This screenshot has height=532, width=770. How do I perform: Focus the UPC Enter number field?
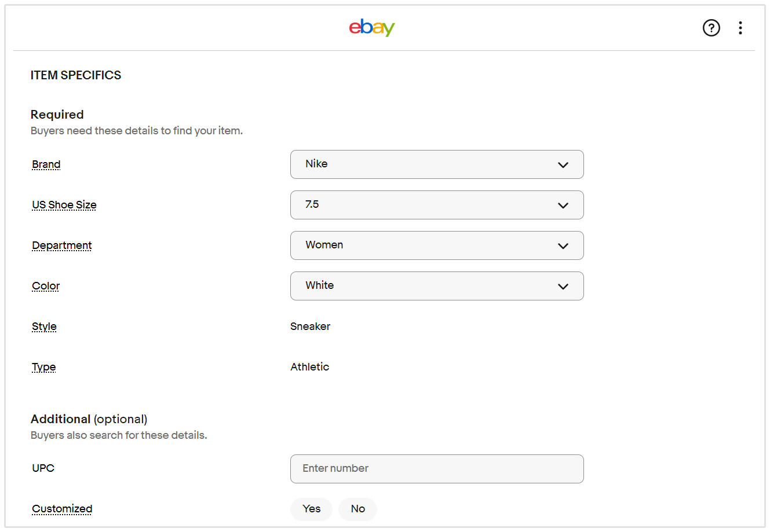437,468
